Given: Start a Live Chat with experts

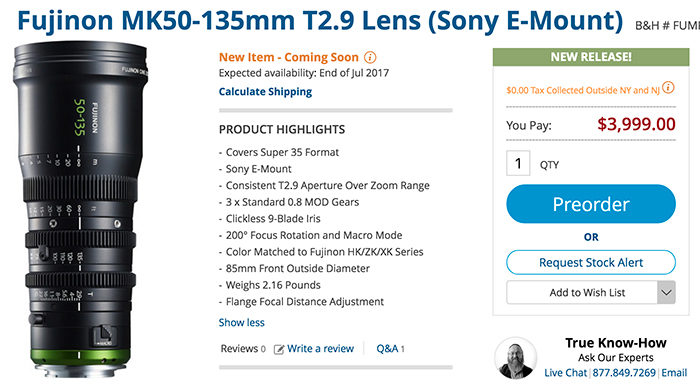Looking at the screenshot, I should click(565, 373).
